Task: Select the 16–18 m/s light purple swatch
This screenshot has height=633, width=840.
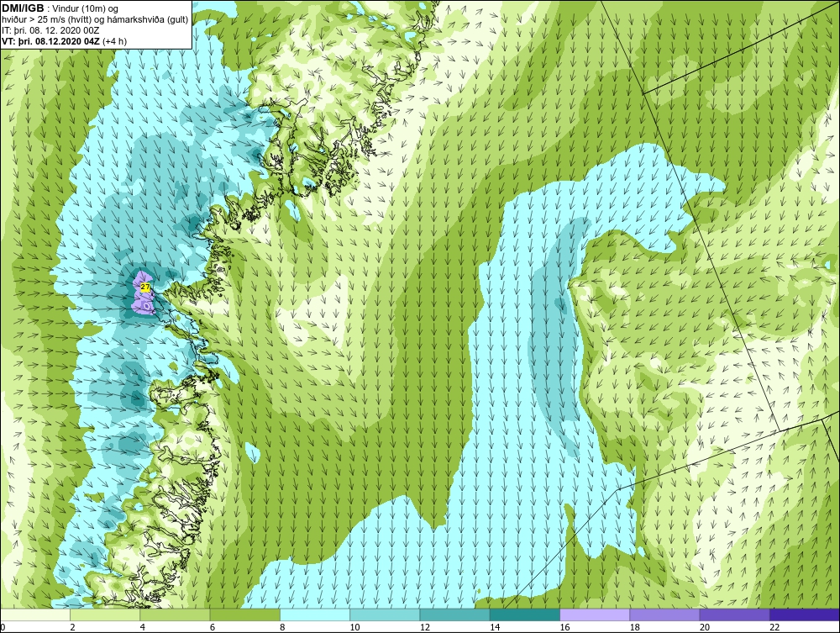Action: (x=595, y=615)
